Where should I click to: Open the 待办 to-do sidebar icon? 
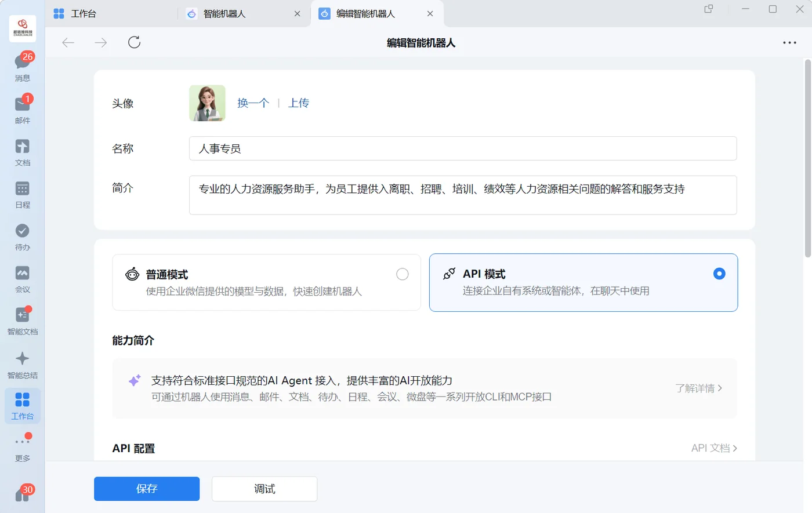[x=23, y=237]
